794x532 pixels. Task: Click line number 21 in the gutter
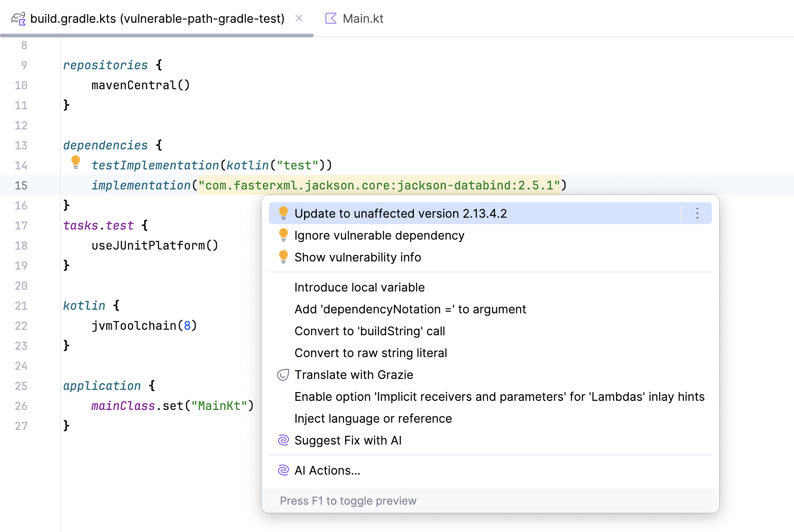point(21,306)
